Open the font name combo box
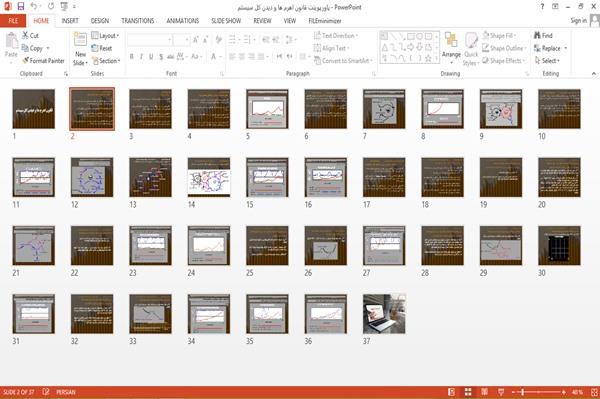The image size is (600, 399). pyautogui.click(x=150, y=39)
